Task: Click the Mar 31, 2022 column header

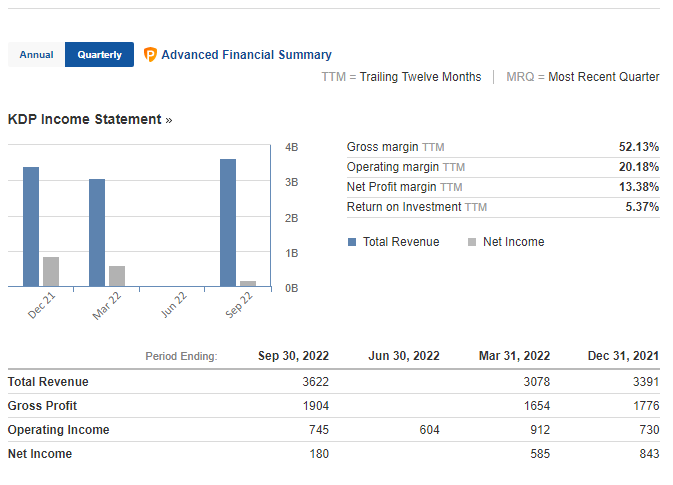Action: 514,356
